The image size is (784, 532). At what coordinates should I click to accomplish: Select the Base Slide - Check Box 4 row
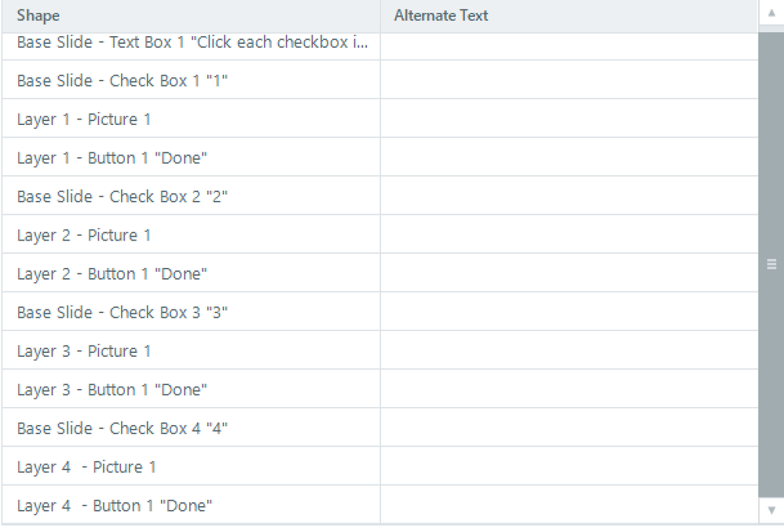(123, 428)
